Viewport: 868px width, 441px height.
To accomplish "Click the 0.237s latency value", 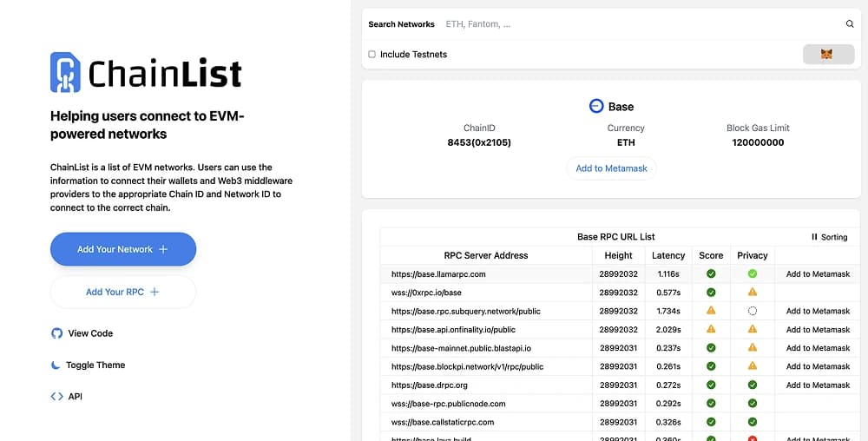I will (x=668, y=348).
